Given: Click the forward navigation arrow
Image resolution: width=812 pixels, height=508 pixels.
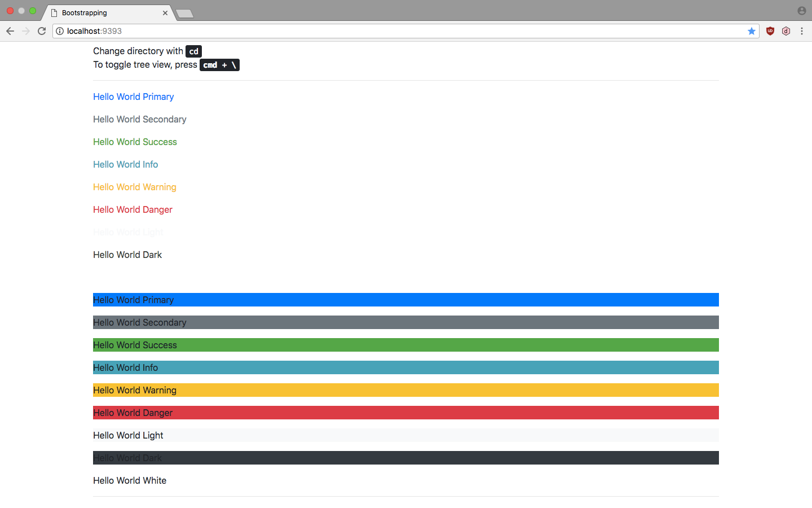Looking at the screenshot, I should point(25,31).
